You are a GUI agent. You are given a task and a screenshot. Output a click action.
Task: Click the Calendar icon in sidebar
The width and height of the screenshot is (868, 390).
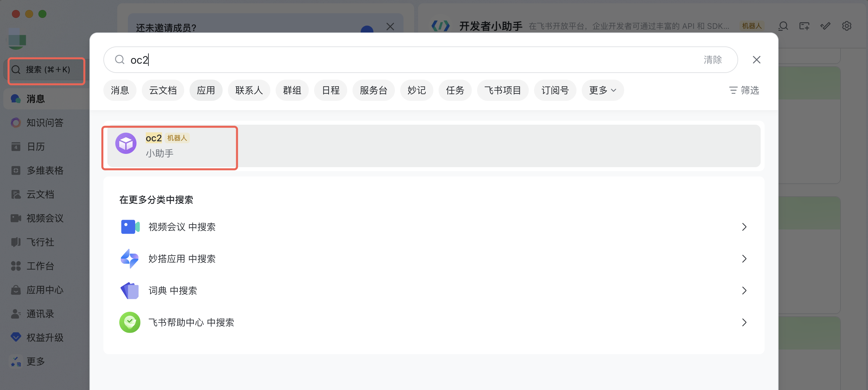point(16,147)
